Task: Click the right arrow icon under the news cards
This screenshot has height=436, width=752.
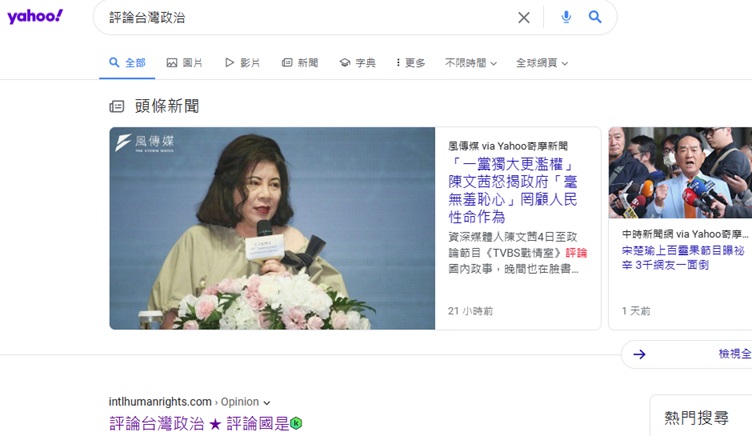Action: pos(639,354)
